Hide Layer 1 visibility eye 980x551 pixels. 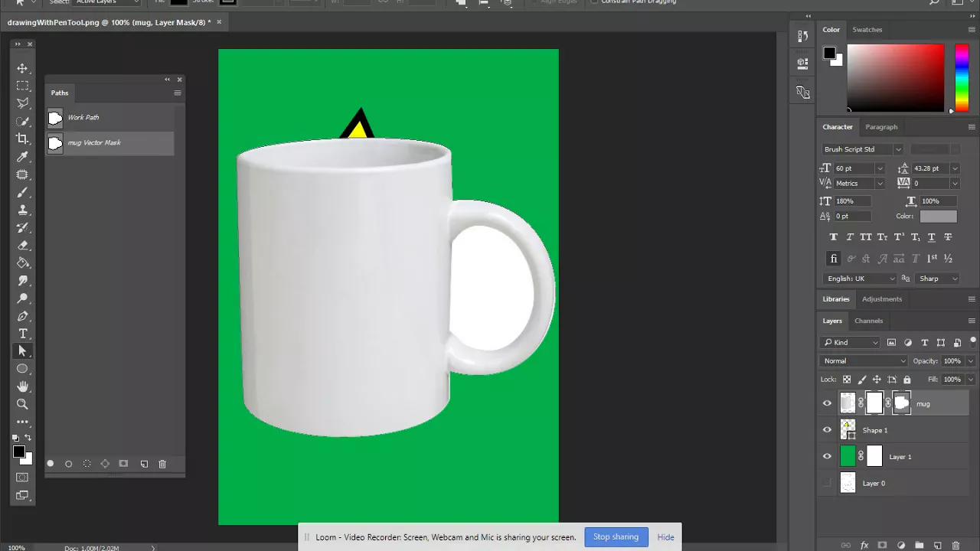[827, 457]
